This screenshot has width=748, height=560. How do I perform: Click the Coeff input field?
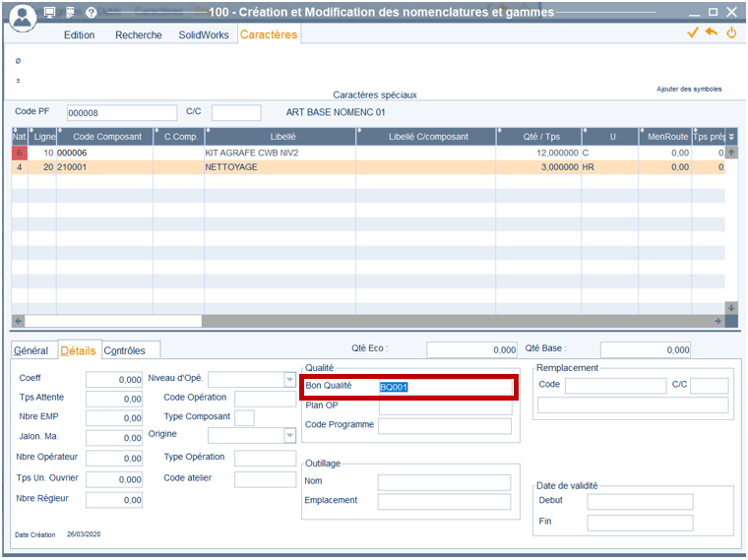[114, 380]
